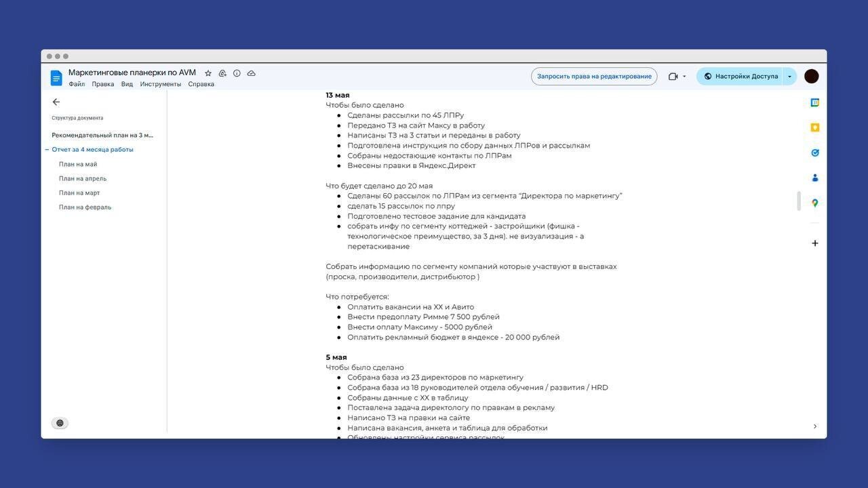Open Google Tasks in the side panel
Viewport: 868px width, 488px height.
815,152
